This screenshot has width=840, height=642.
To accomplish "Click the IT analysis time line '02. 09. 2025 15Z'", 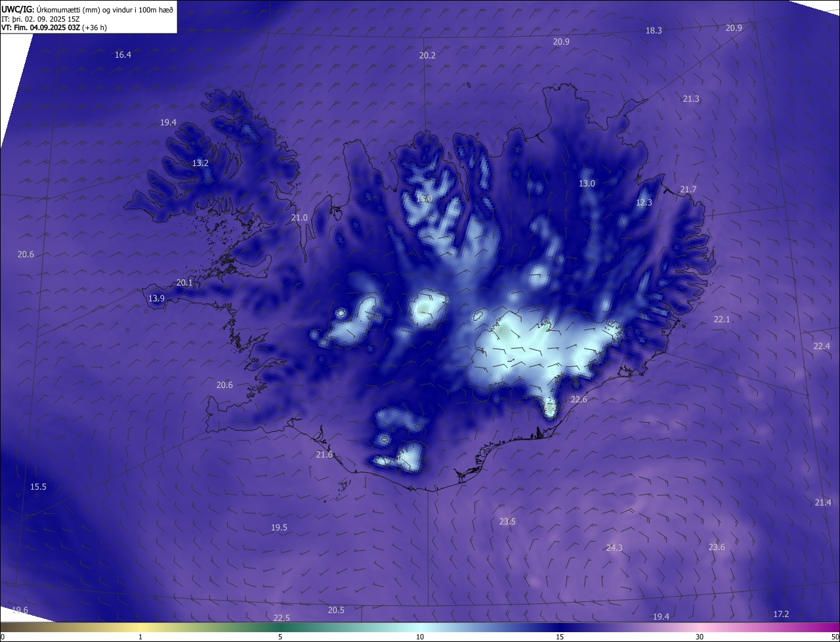I will pyautogui.click(x=52, y=19).
